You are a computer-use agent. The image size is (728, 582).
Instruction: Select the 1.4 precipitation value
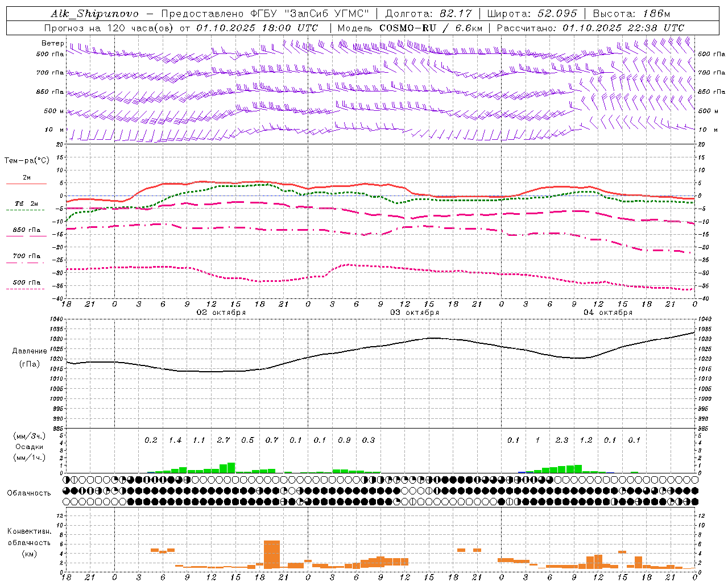(175, 440)
